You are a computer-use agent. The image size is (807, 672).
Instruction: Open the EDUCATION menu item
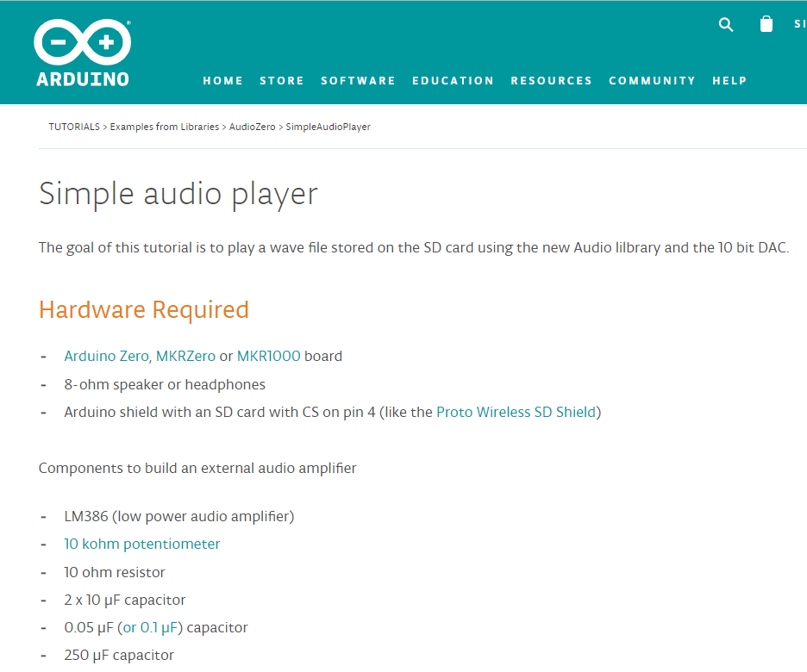453,81
